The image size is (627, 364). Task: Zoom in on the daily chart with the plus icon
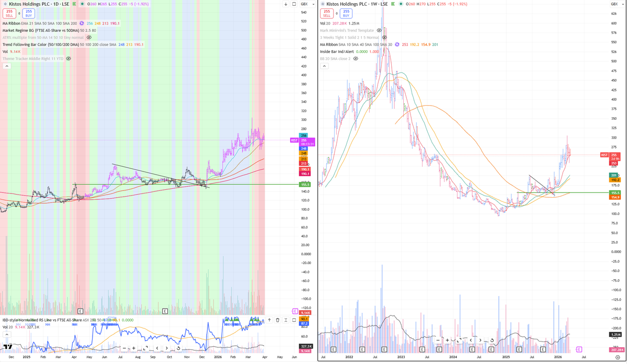(134, 348)
